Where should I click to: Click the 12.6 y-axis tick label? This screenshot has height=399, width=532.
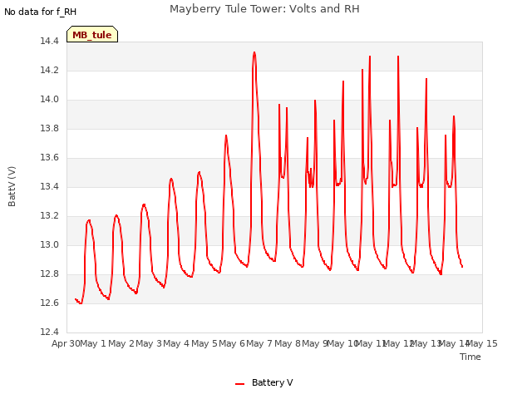point(50,303)
